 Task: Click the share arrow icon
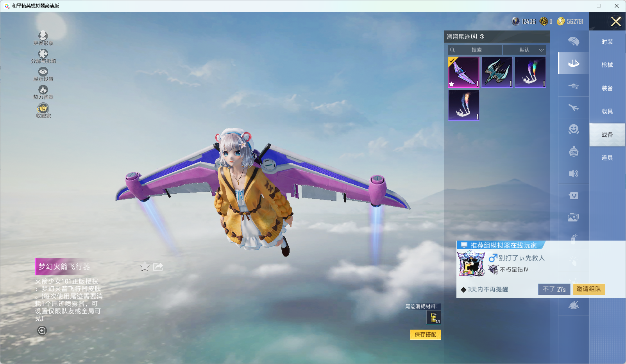tap(158, 267)
